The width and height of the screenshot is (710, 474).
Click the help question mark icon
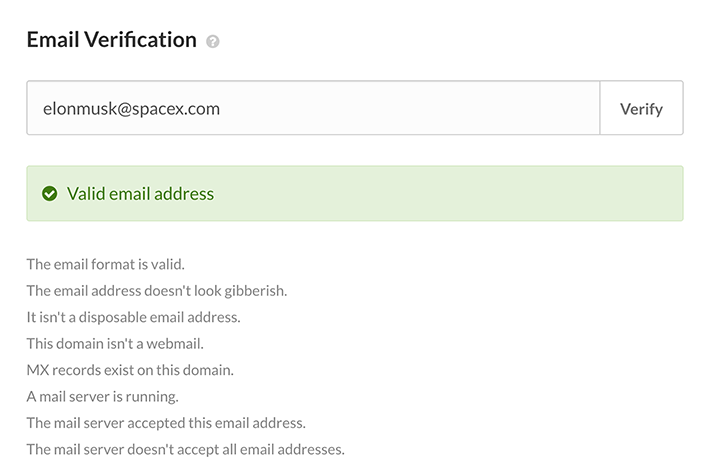(213, 42)
